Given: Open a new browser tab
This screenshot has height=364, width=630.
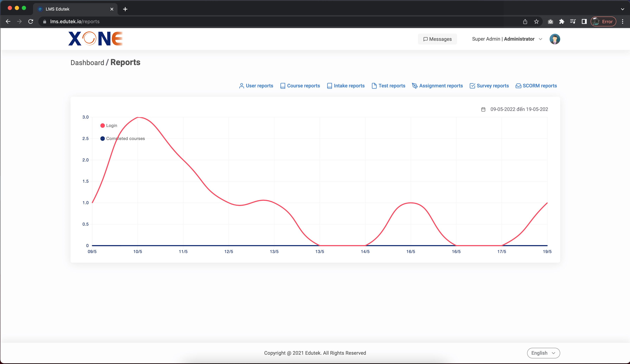Looking at the screenshot, I should 125,9.
